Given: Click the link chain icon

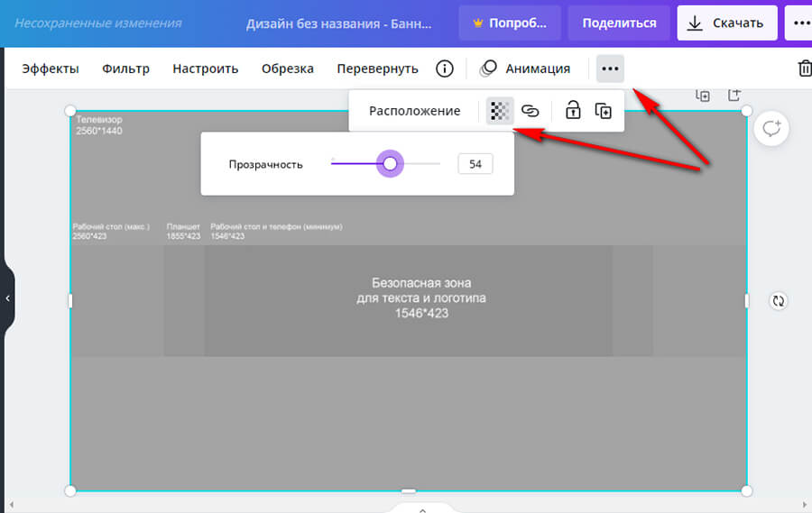Looking at the screenshot, I should [531, 111].
